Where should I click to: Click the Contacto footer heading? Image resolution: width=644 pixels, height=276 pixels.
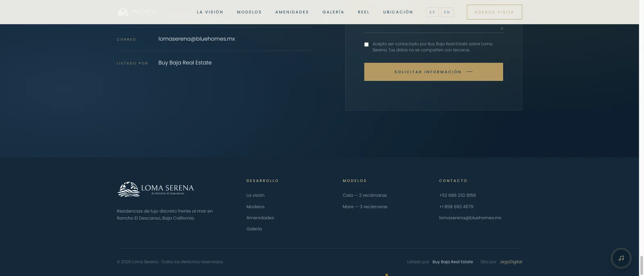point(453,181)
